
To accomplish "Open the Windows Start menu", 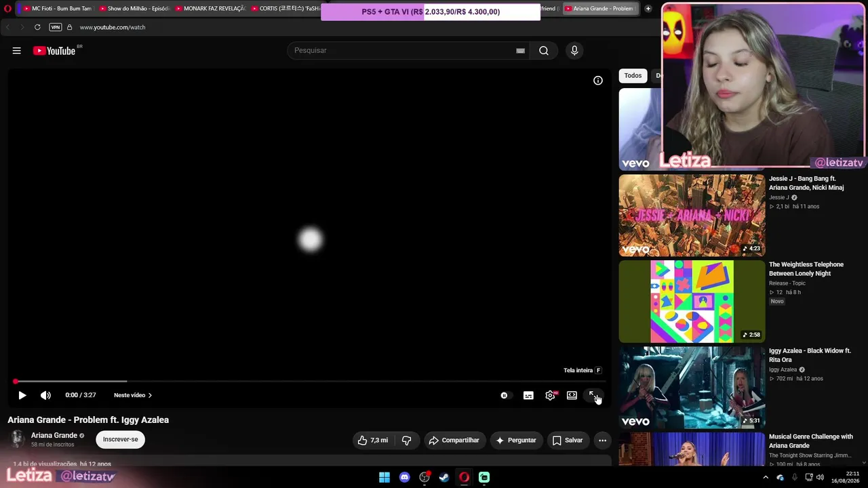I will [x=384, y=477].
